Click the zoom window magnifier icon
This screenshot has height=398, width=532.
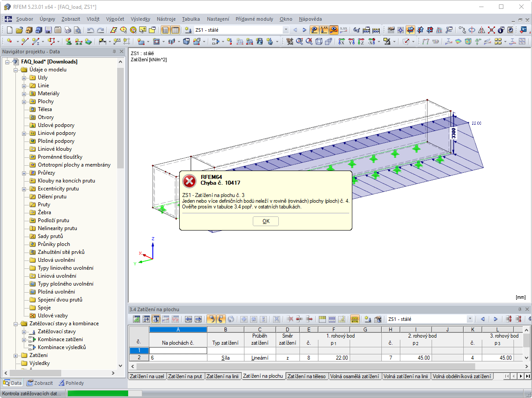coord(299,41)
